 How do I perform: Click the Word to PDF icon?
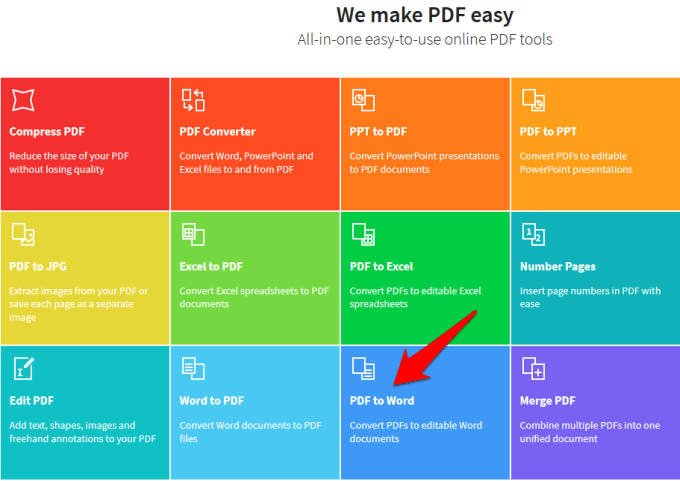coord(193,369)
